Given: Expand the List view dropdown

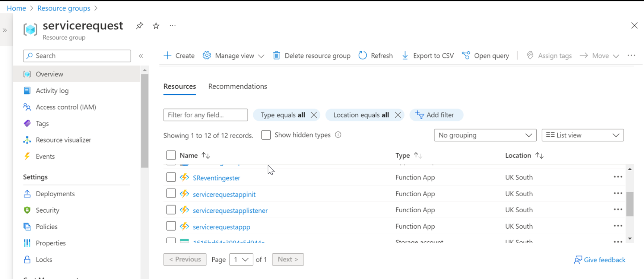Looking at the screenshot, I should (583, 135).
